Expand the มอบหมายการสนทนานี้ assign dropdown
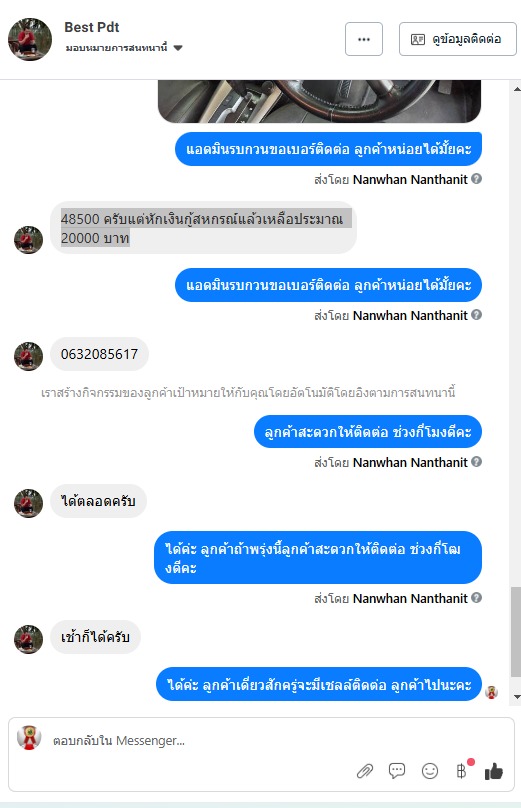The width and height of the screenshot is (521, 808). [x=178, y=48]
